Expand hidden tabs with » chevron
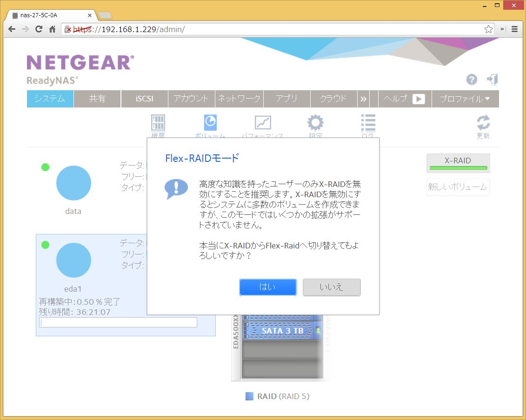Viewport: 526px width, 420px height. (x=363, y=99)
